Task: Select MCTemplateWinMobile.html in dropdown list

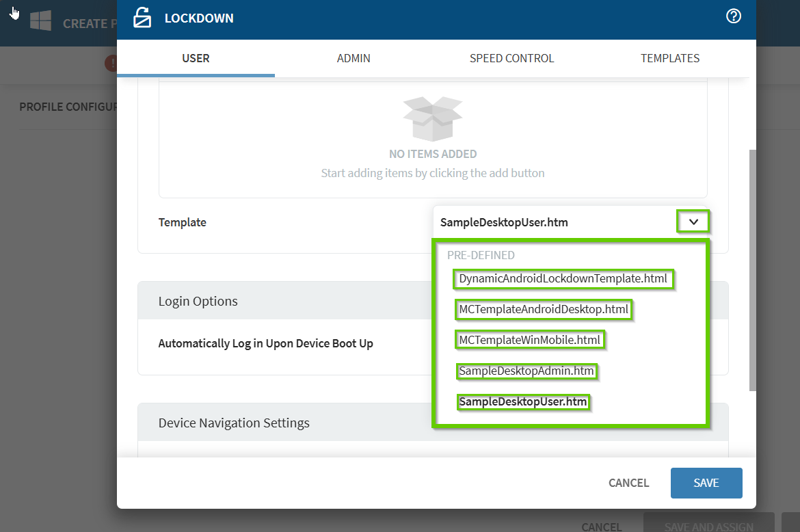Action: (x=529, y=340)
